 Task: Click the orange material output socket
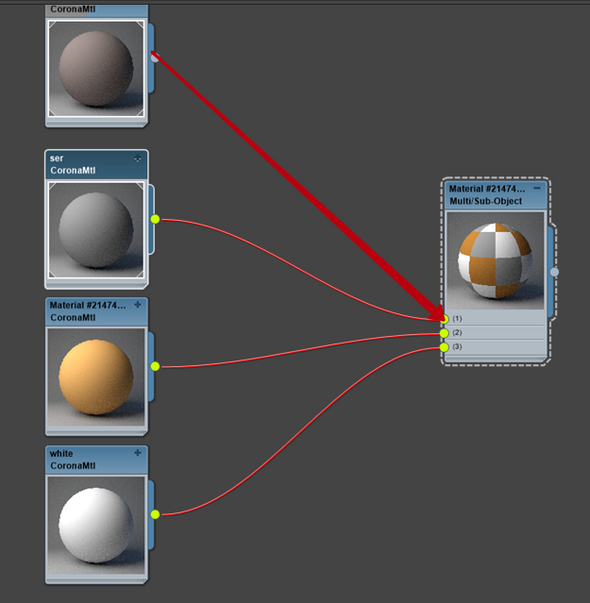155,366
